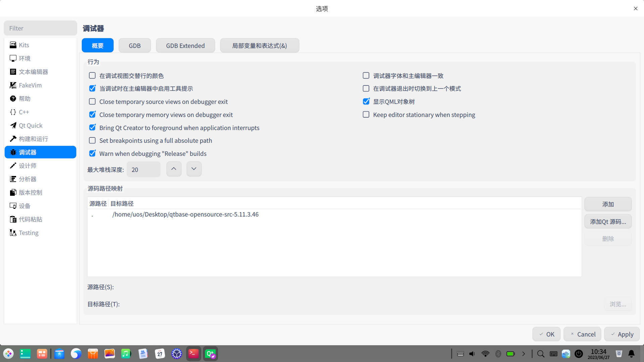Image resolution: width=644 pixels, height=362 pixels.
Task: Increase max stack depth with up arrow
Action: pyautogui.click(x=174, y=169)
